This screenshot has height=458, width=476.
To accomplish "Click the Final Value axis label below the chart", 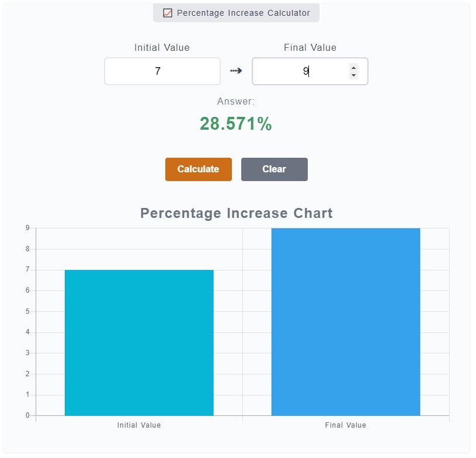I will 345,425.
